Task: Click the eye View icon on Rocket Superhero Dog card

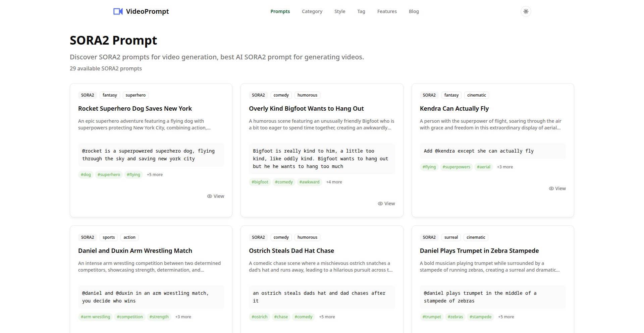Action: click(210, 196)
